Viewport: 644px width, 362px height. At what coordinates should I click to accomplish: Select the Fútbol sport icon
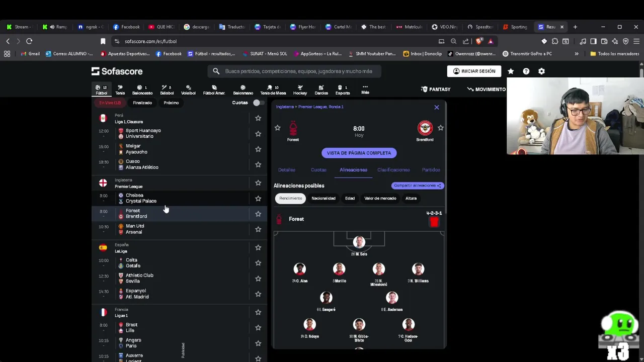coord(101,89)
